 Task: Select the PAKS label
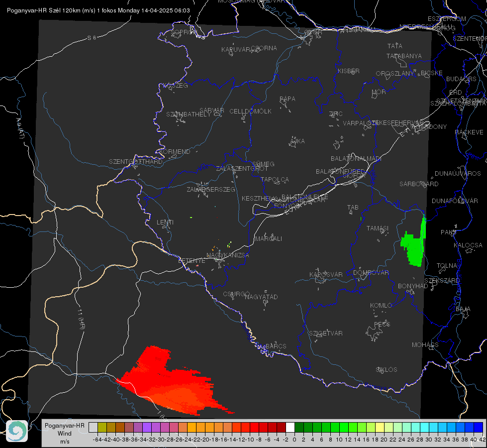[x=449, y=232]
